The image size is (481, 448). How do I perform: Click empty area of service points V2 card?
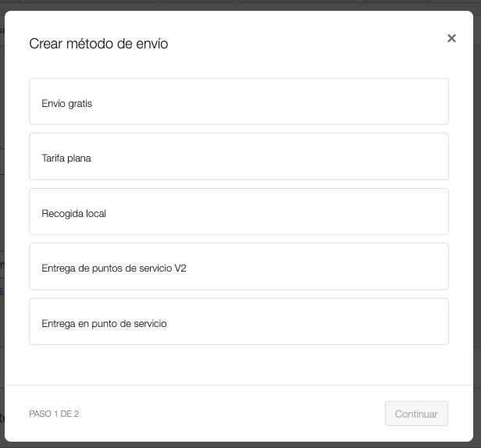pos(316,266)
